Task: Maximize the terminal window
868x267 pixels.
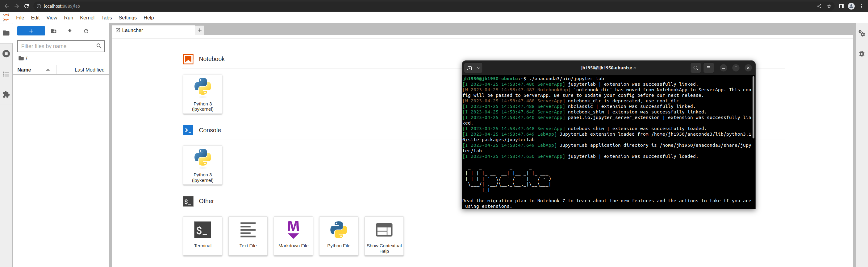Action: (736, 68)
